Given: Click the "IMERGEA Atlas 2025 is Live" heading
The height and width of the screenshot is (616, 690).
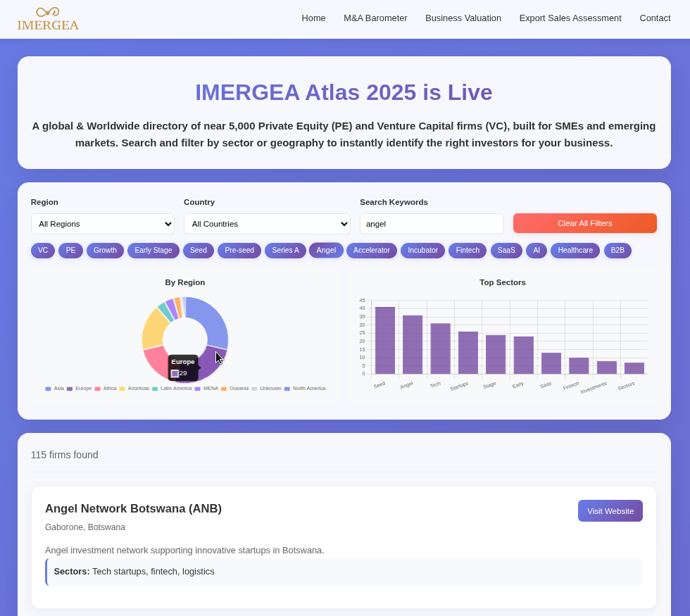Looking at the screenshot, I should point(344,92).
